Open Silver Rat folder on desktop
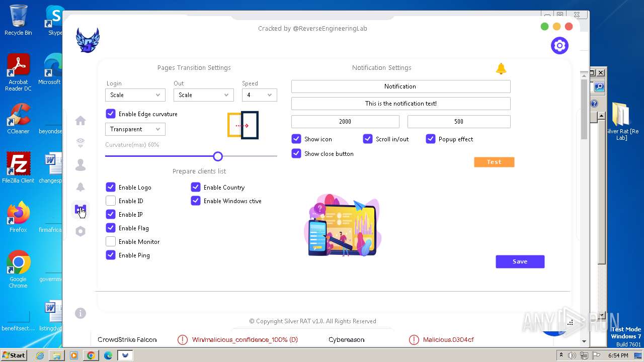Image resolution: width=644 pixels, height=362 pixels. click(622, 121)
